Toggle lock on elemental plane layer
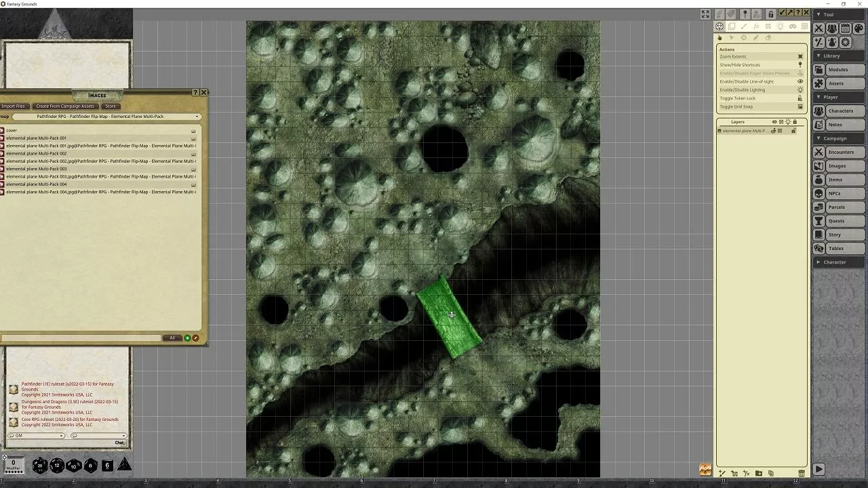This screenshot has width=868, height=488. [x=793, y=131]
